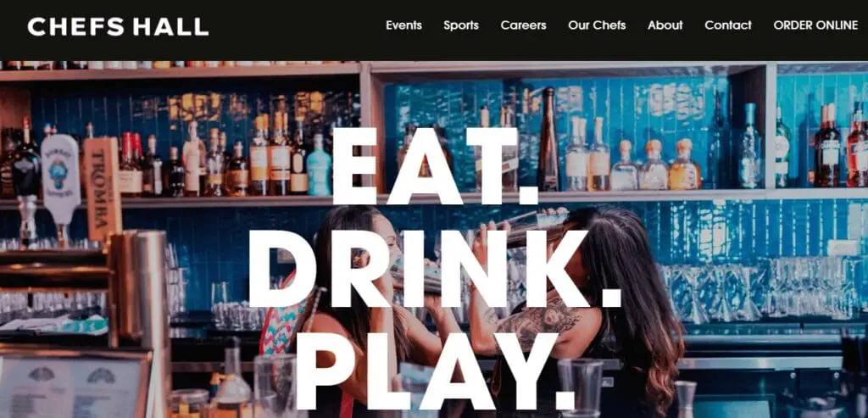The width and height of the screenshot is (868, 418).
Task: Click the DRINK. headline text
Action: [435, 269]
